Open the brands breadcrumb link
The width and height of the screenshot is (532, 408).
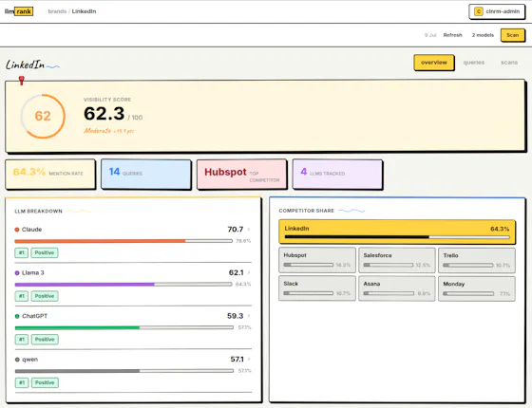(x=57, y=11)
